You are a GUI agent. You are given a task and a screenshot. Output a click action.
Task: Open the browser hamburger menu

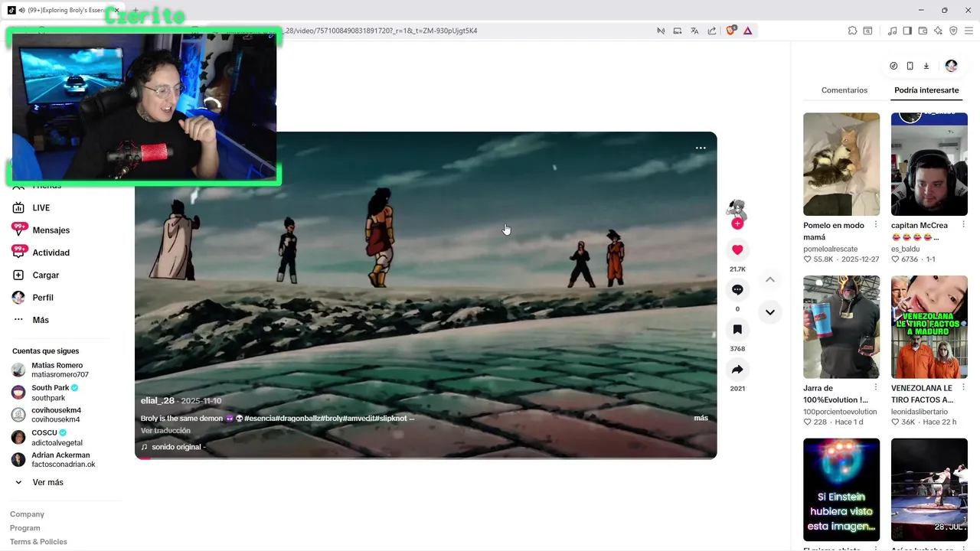click(969, 31)
